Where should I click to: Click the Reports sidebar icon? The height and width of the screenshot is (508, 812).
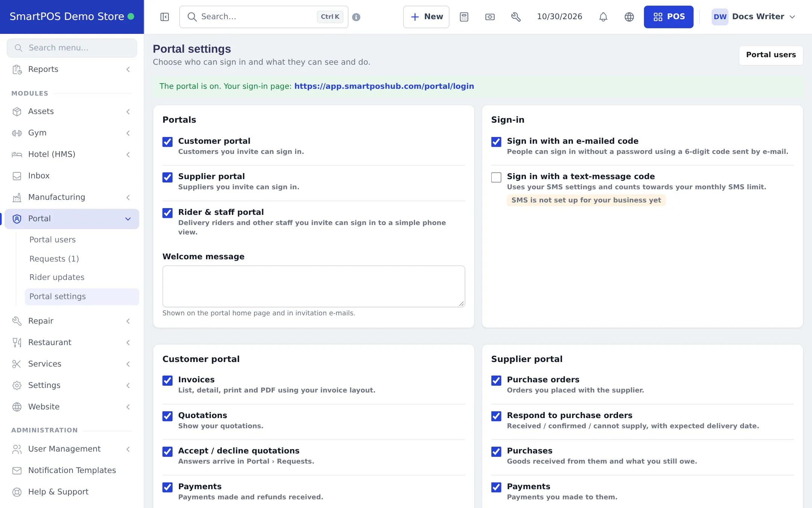click(x=17, y=69)
